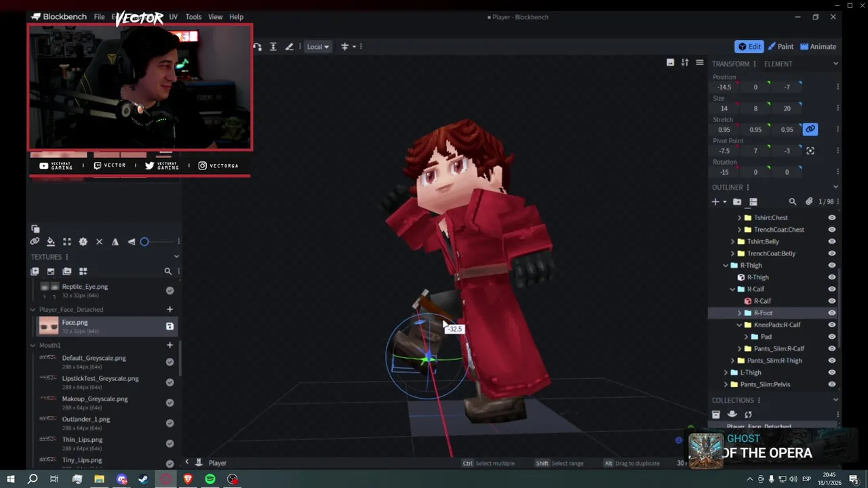Open the Tools menu
Viewport: 868px width, 488px height.
point(193,17)
